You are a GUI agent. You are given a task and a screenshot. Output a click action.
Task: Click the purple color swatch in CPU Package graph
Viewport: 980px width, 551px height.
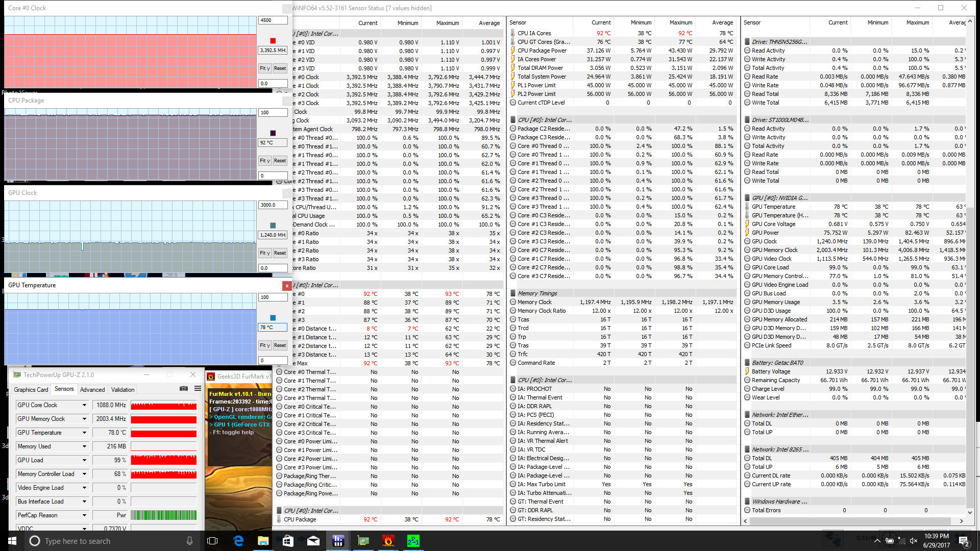tap(273, 133)
